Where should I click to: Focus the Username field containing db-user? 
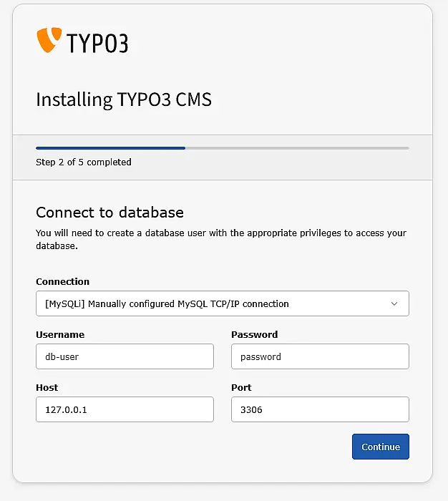[125, 356]
